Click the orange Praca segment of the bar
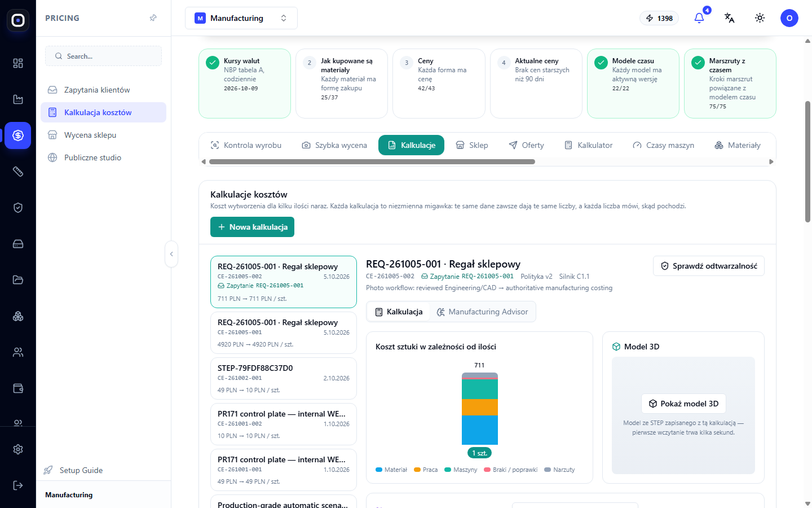The height and width of the screenshot is (508, 812). [480, 407]
